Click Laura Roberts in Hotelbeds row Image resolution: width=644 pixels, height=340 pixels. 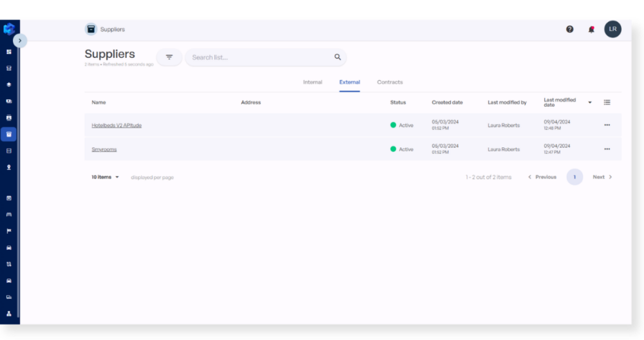[x=504, y=125]
